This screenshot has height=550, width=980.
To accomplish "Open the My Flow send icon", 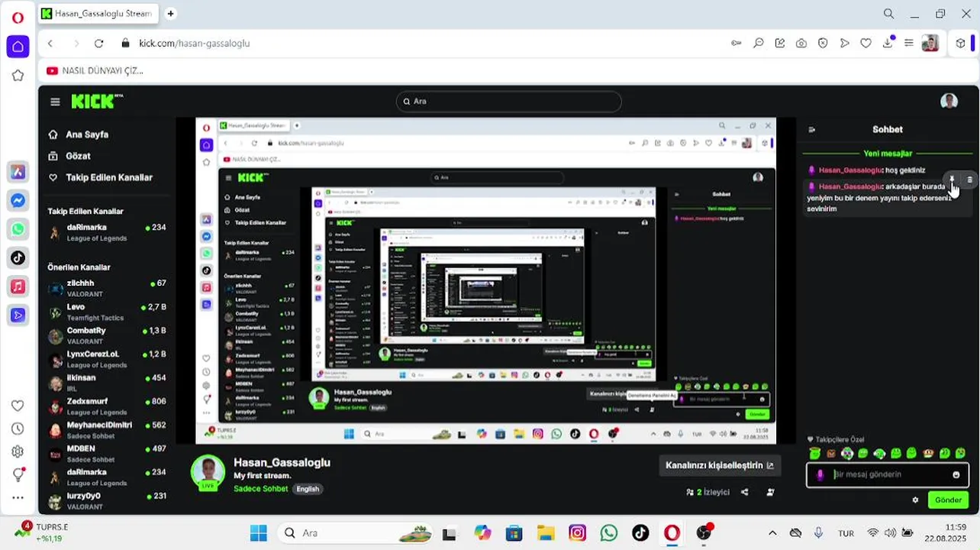I will (844, 44).
